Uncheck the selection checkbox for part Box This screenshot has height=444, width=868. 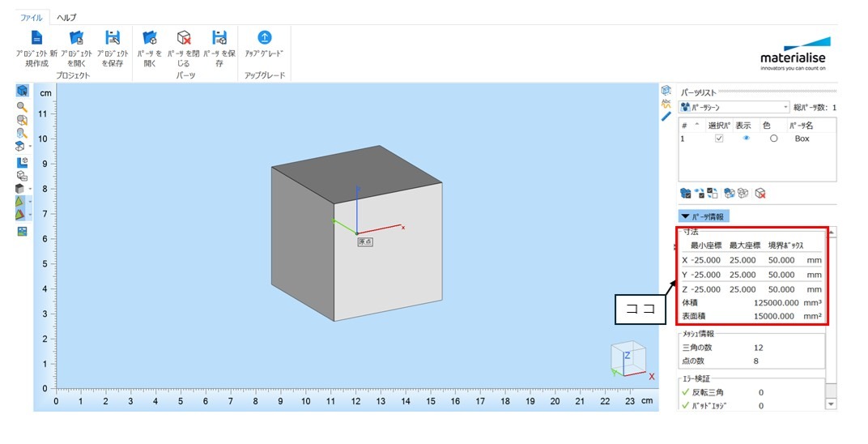click(x=718, y=139)
